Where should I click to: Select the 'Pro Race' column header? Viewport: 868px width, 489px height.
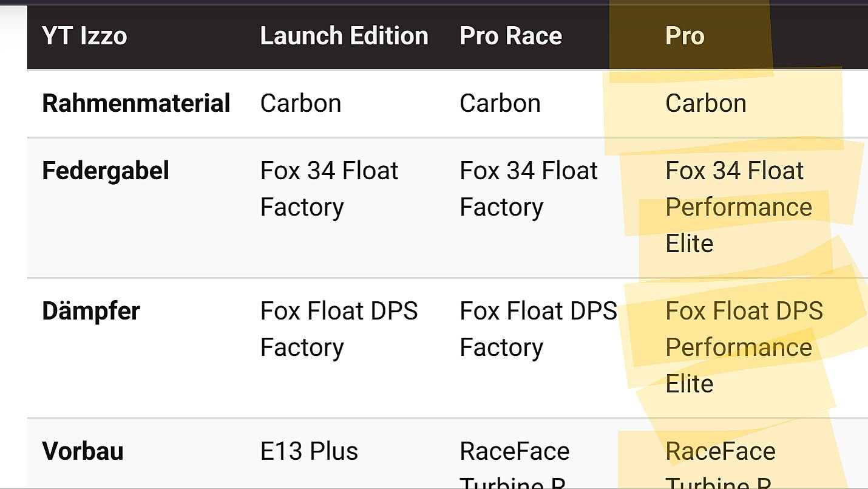coord(510,36)
